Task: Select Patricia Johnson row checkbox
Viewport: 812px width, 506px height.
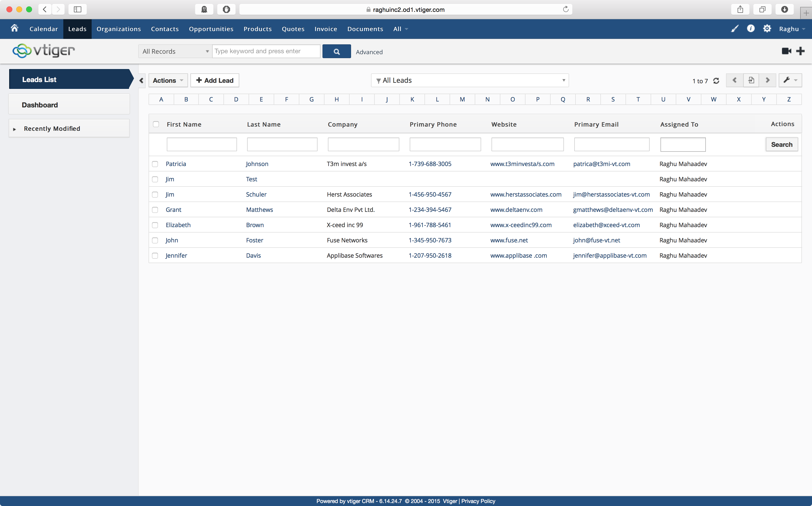Action: point(155,164)
